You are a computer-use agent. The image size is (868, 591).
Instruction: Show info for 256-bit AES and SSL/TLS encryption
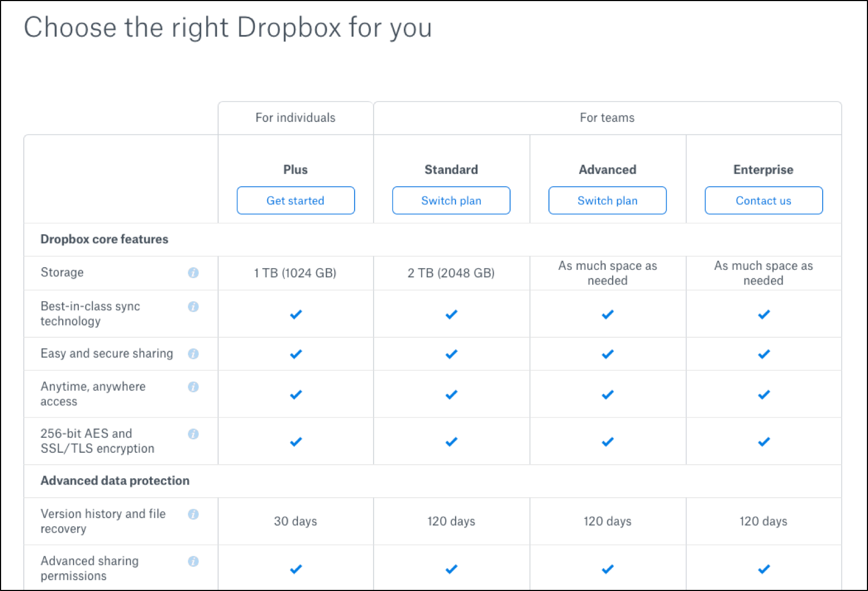tap(193, 434)
